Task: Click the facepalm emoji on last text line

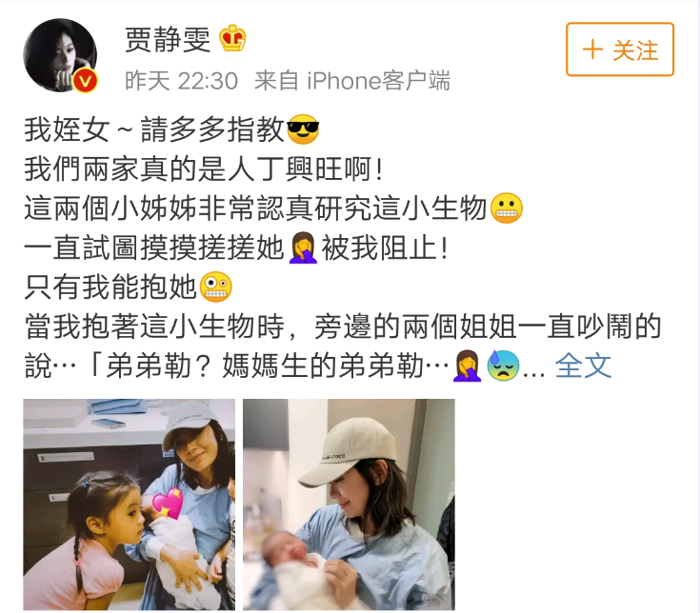Action: click(467, 366)
